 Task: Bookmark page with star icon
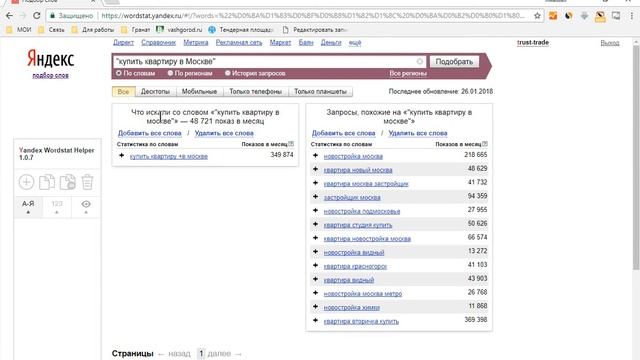point(537,16)
